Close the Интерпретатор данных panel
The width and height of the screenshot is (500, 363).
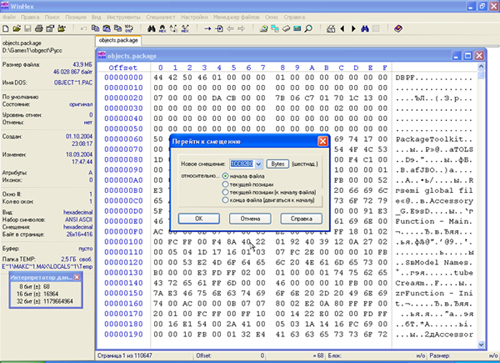click(77, 277)
